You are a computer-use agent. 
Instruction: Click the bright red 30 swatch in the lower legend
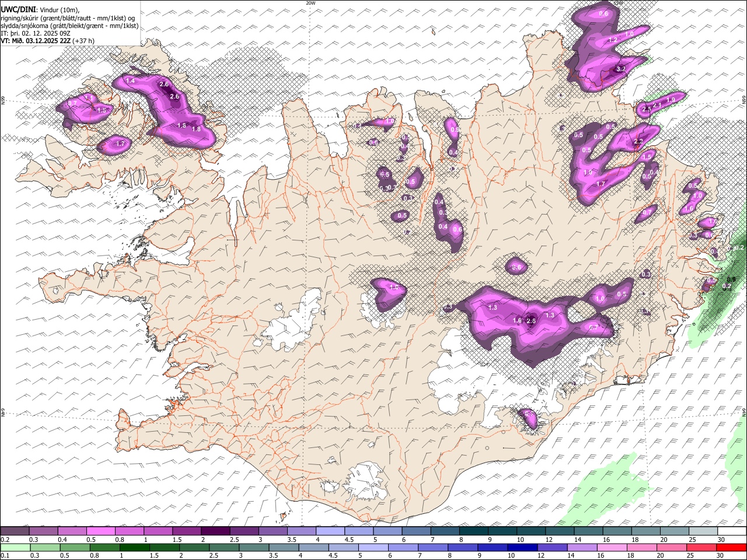[x=731, y=547]
